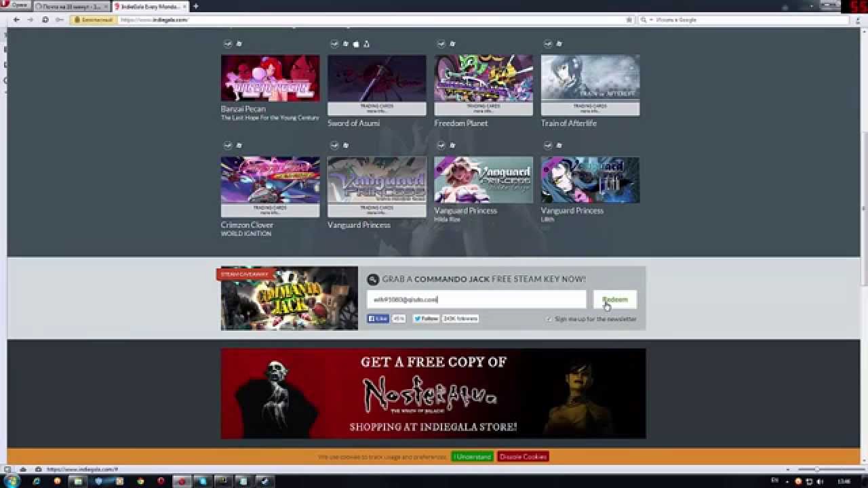Click the Sword of Asumi title

353,123
